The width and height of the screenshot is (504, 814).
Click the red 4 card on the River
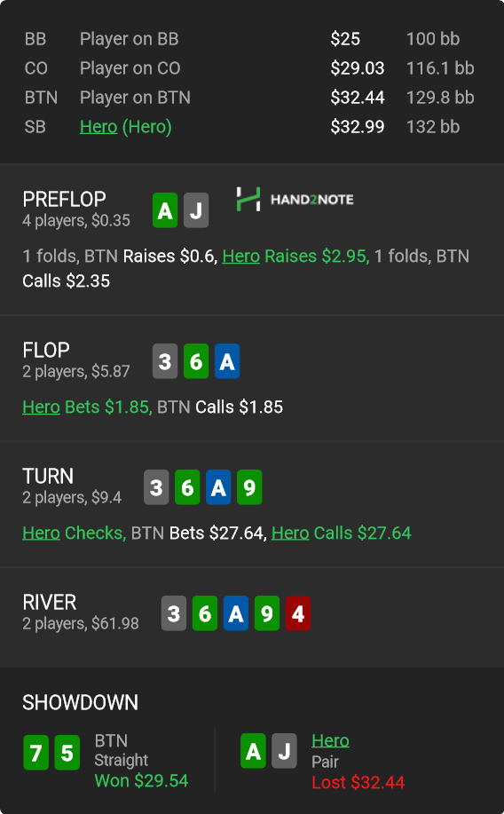pyautogui.click(x=298, y=613)
